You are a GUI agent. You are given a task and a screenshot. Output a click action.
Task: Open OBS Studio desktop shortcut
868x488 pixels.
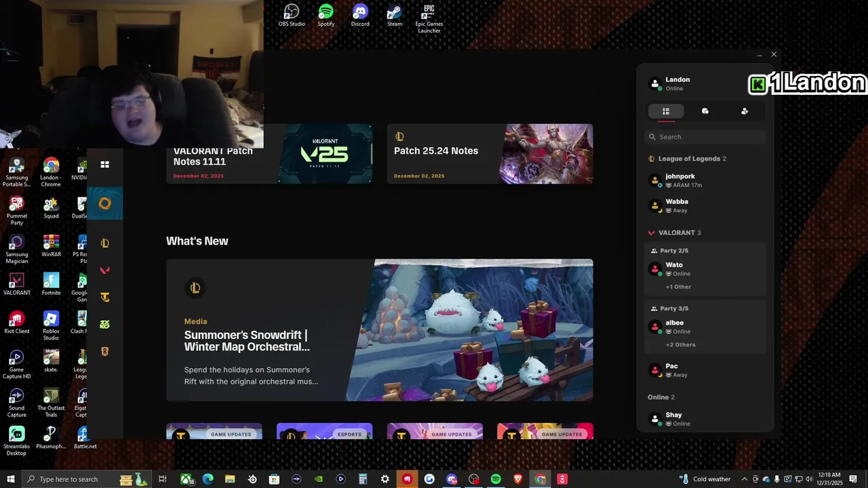point(292,15)
